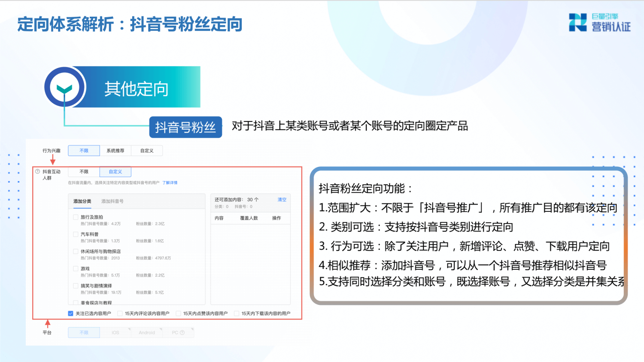Click the circular chevron icon beside 其他定向

pyautogui.click(x=65, y=87)
